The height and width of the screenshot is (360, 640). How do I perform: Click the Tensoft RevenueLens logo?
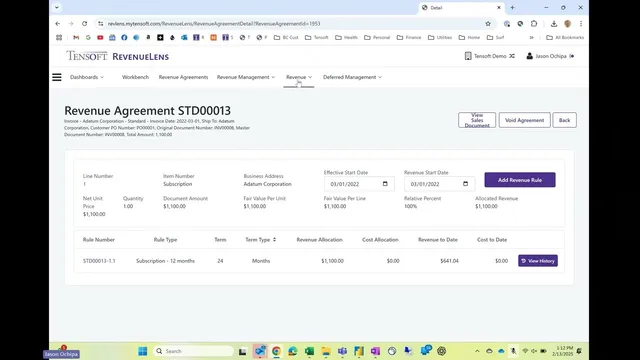(x=118, y=56)
